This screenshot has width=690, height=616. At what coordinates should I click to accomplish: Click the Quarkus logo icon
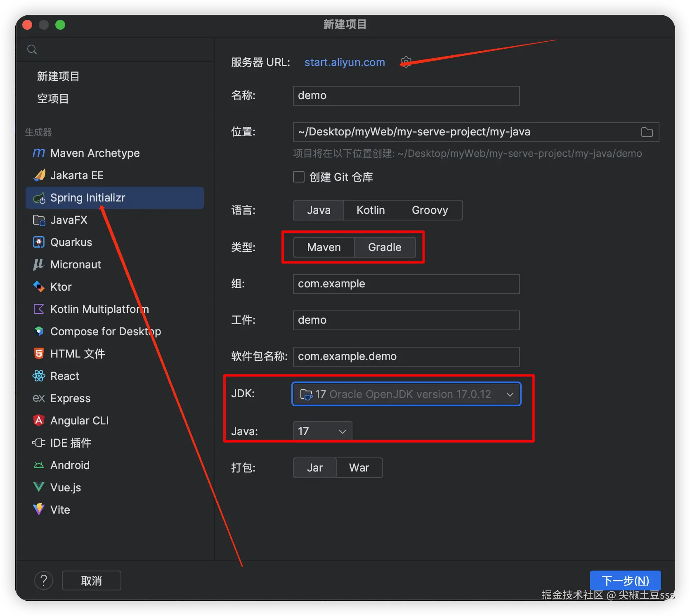[39, 242]
